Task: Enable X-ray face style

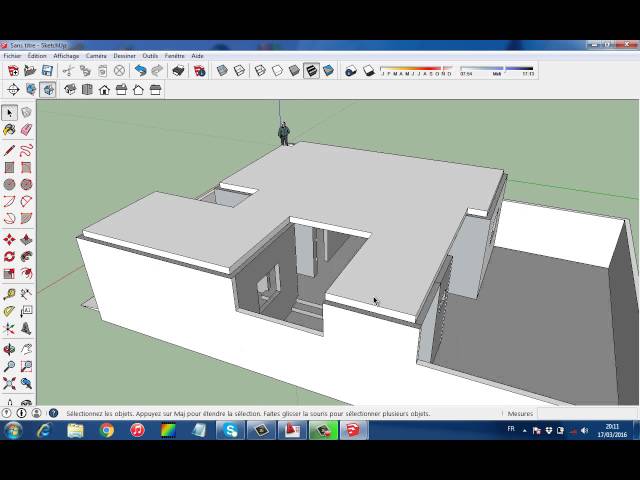Action: (223, 71)
